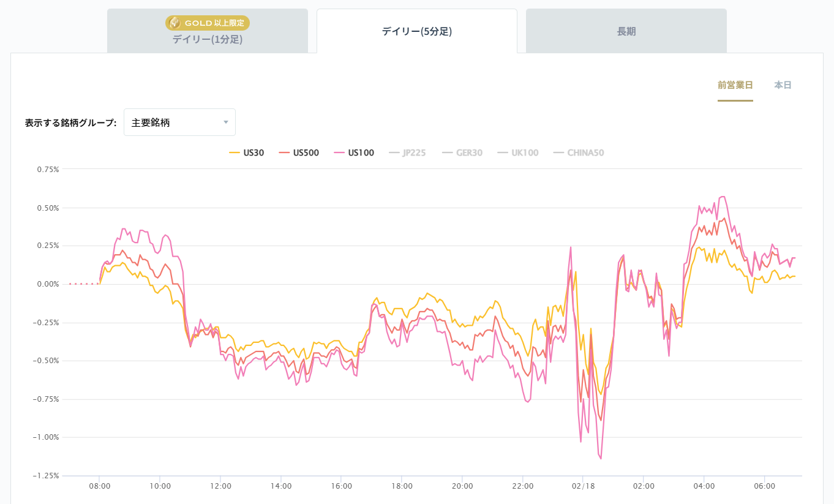This screenshot has height=504, width=834.
Task: Click the 02/18 date axis label
Action: [583, 486]
